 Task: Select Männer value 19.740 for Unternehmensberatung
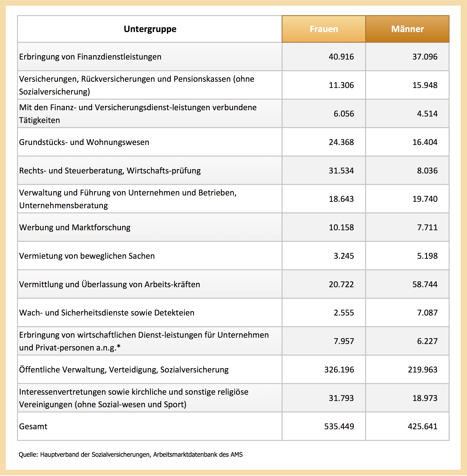point(425,199)
